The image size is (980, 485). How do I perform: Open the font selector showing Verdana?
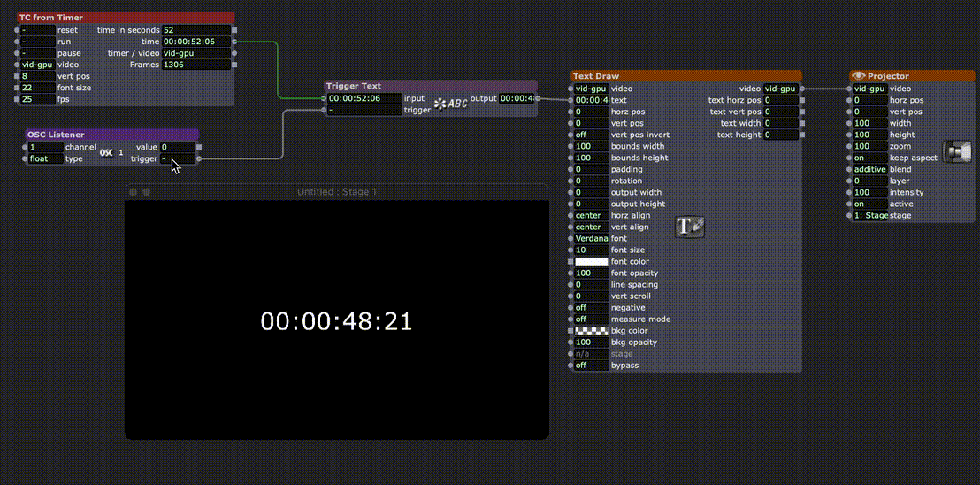click(590, 239)
